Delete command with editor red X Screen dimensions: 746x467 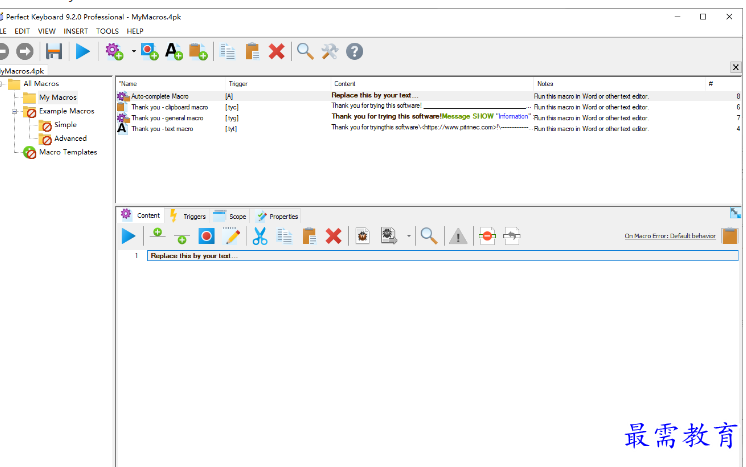pyautogui.click(x=334, y=236)
